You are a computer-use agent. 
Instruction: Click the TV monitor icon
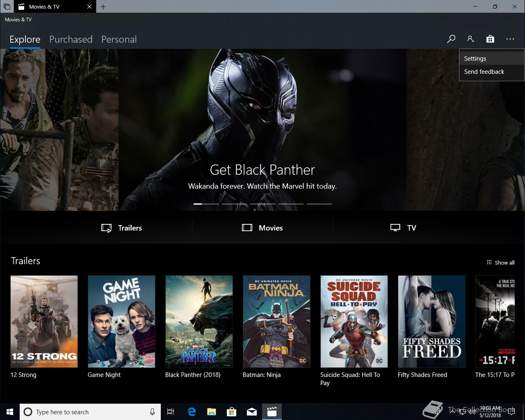tap(395, 228)
